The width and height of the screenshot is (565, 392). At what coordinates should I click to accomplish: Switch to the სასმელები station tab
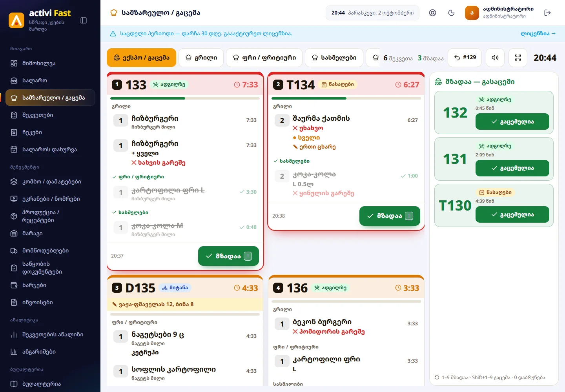tap(334, 58)
